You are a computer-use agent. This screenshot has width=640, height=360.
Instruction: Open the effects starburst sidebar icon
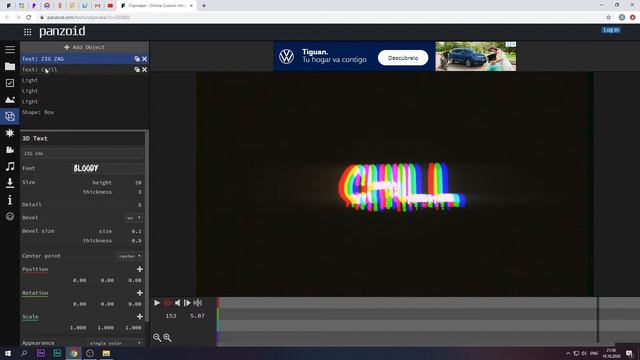point(10,133)
